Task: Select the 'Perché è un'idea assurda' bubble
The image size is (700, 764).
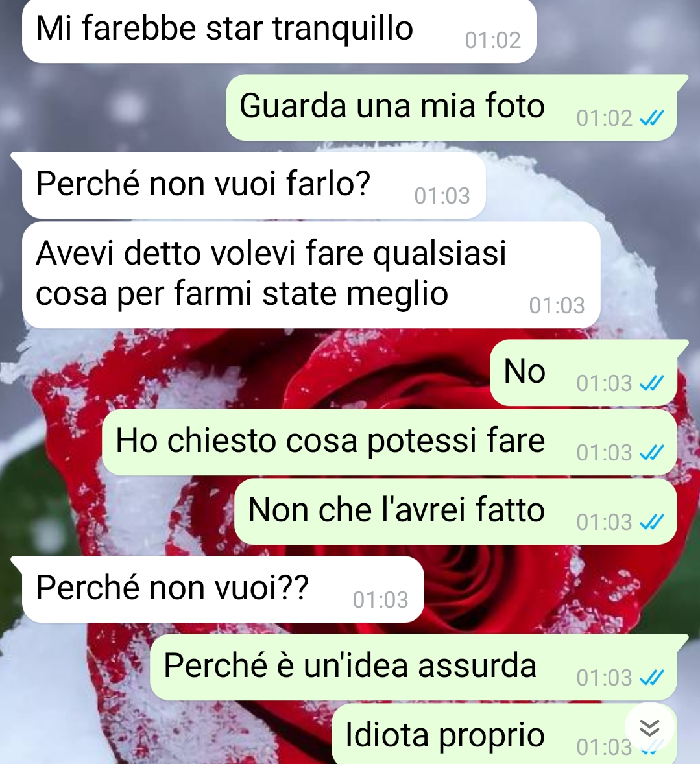Action: (x=413, y=667)
